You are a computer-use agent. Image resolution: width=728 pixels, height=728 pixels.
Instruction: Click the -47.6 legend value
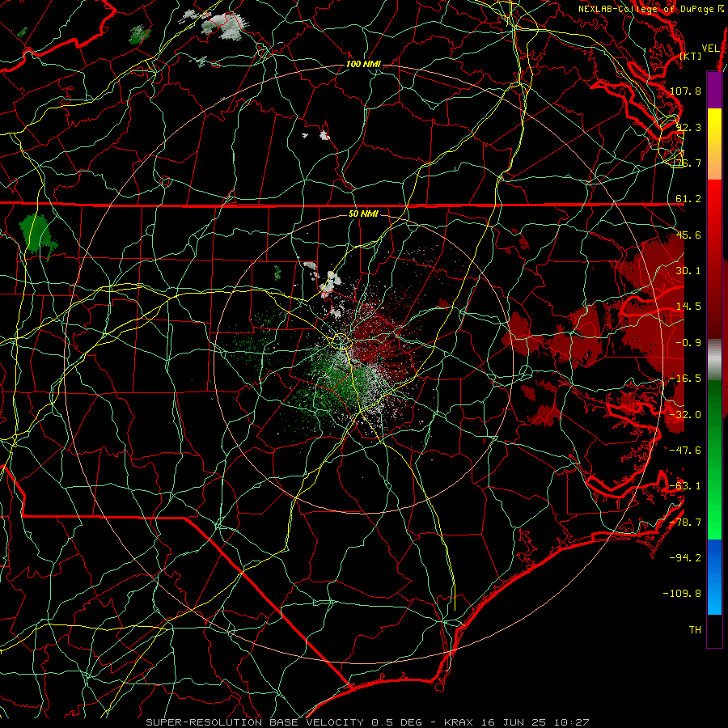(x=685, y=451)
